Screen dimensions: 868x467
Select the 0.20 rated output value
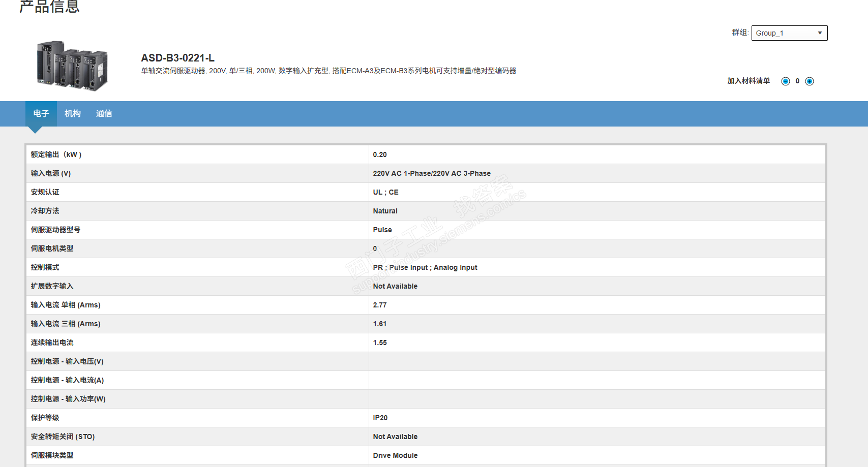380,154
